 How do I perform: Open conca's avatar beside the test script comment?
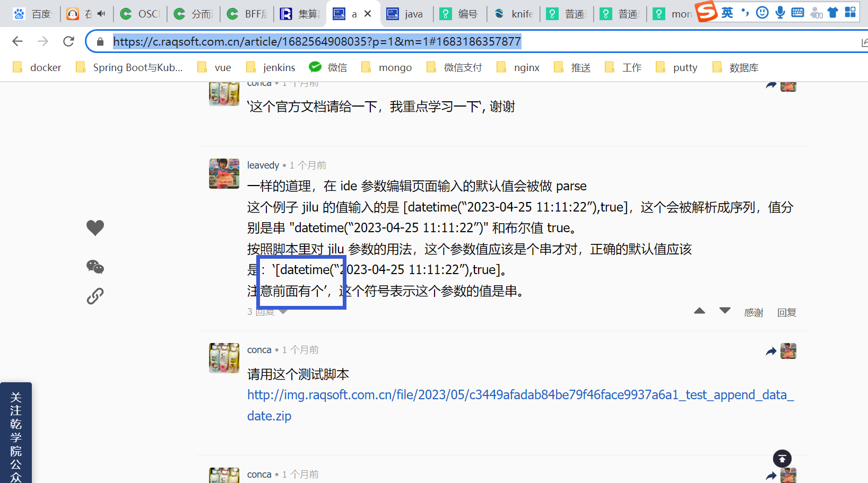click(224, 358)
